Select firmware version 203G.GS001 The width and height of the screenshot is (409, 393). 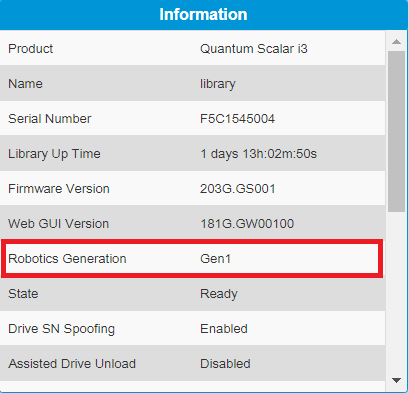tap(238, 189)
